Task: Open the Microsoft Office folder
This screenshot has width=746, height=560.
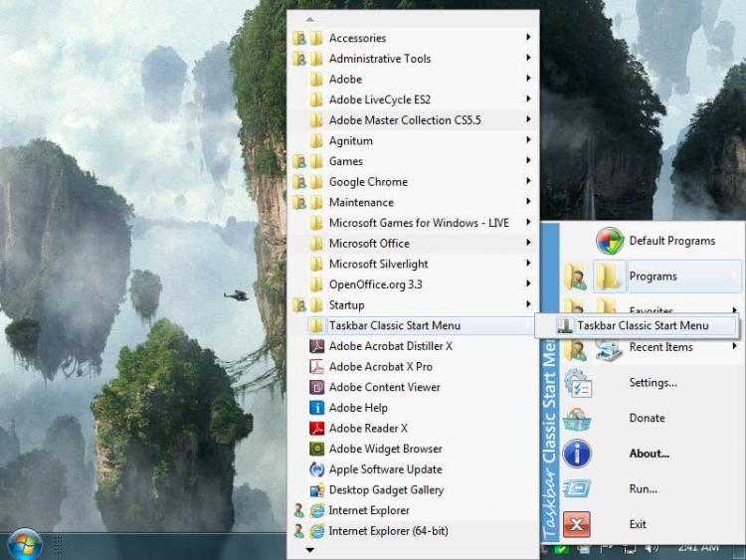Action: point(413,243)
